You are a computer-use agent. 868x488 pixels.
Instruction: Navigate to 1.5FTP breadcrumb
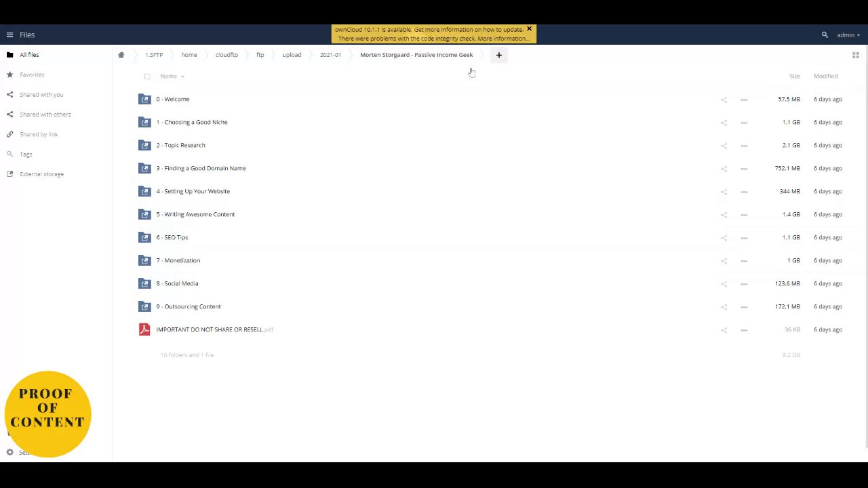(x=154, y=55)
